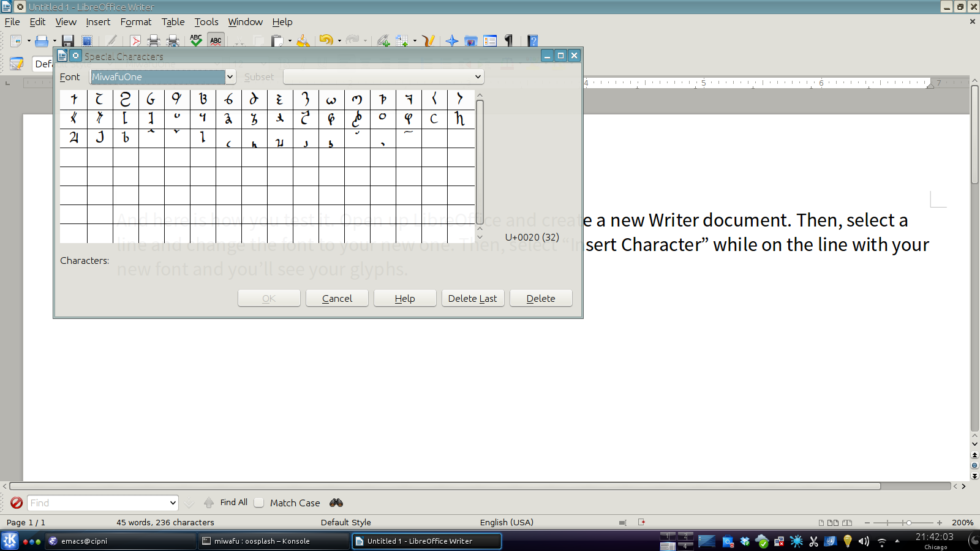This screenshot has width=980, height=551.
Task: Select the omega-like glyph in first row
Action: click(x=331, y=99)
